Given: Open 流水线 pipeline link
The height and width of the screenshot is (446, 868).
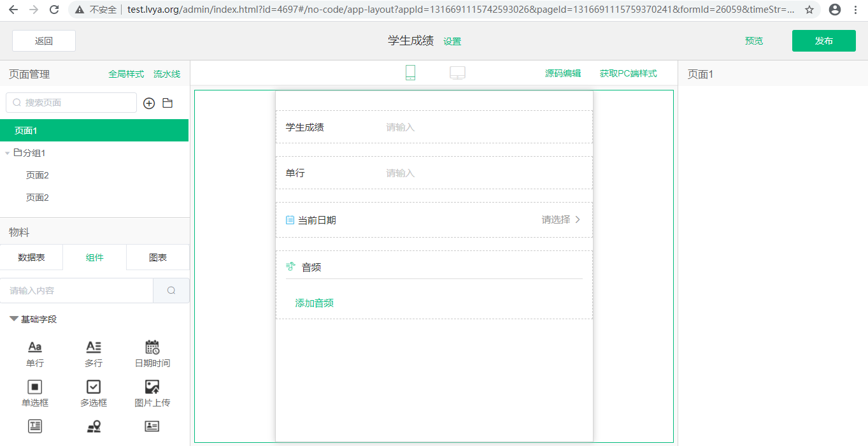Looking at the screenshot, I should coord(167,74).
